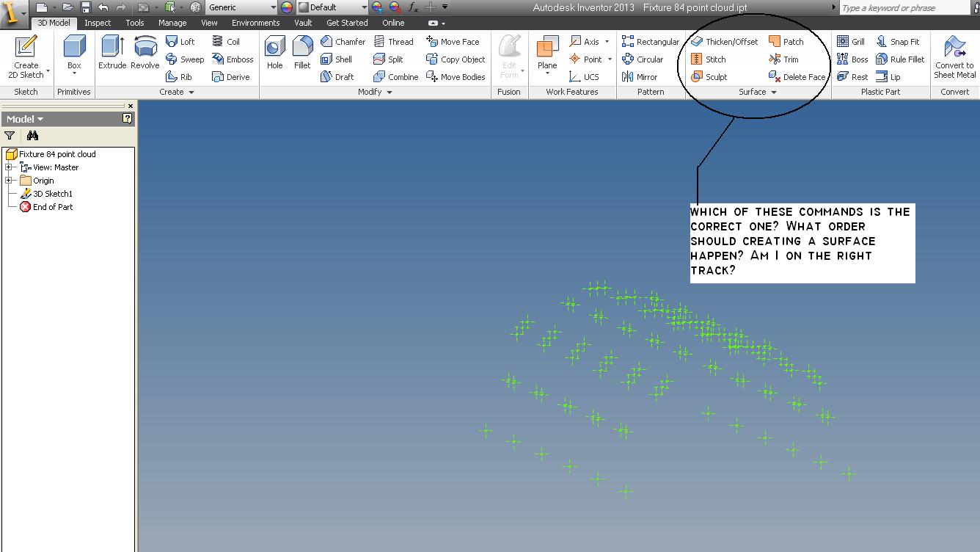Switch to the Manage tab
This screenshot has height=552, width=980.
172,23
